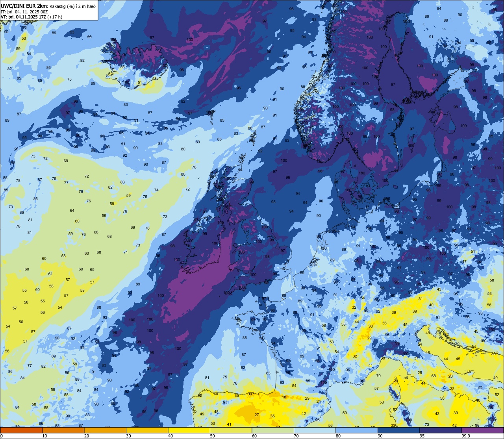This screenshot has height=439, width=504.
Task: Click the map value '79' on the Croatian coast
Action: (457, 344)
